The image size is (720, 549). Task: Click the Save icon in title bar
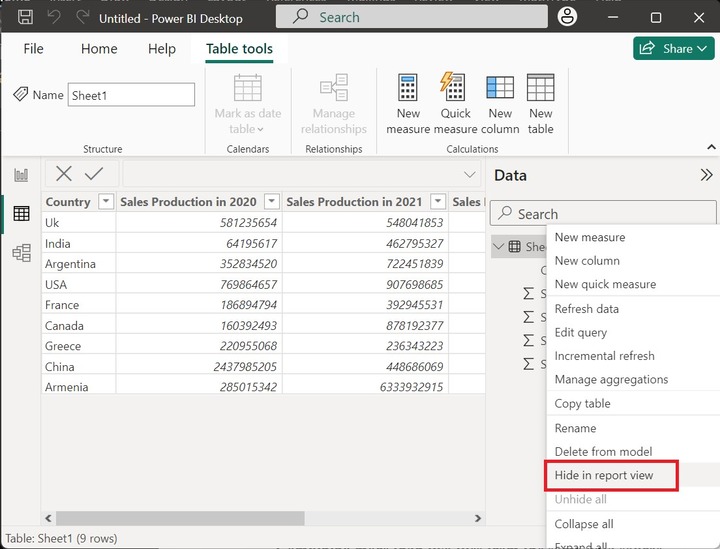pyautogui.click(x=26, y=18)
